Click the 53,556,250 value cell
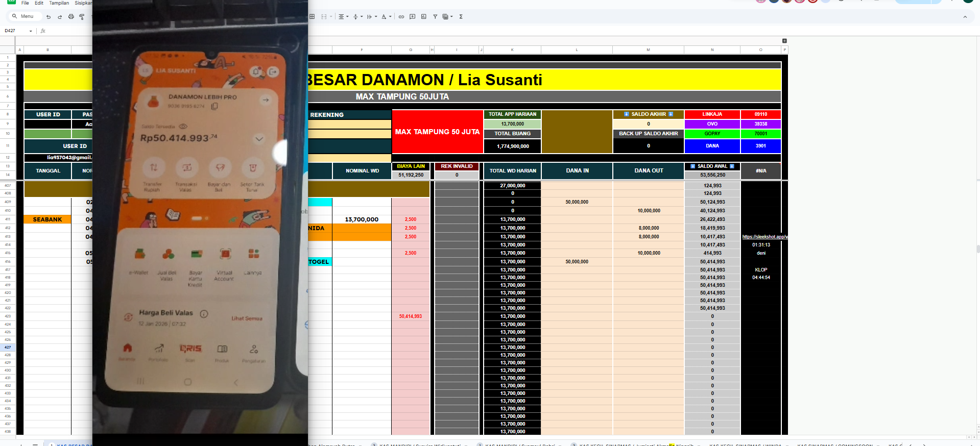This screenshot has width=980, height=446. 712,175
